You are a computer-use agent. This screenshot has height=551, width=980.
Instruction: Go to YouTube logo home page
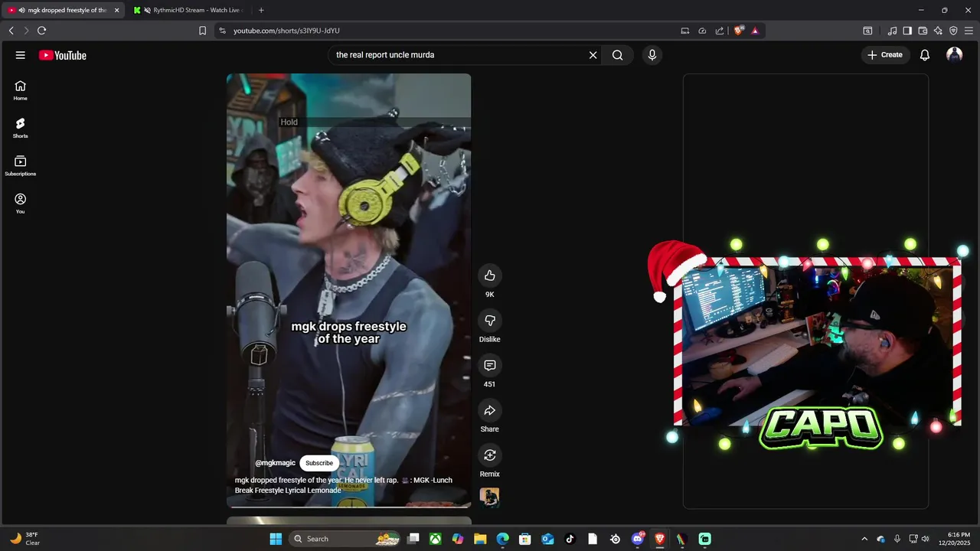63,55
